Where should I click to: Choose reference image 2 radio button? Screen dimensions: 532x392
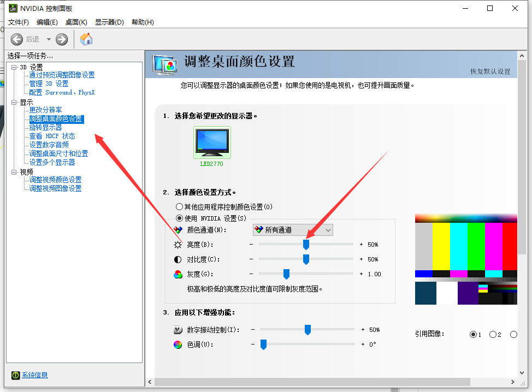click(x=493, y=334)
